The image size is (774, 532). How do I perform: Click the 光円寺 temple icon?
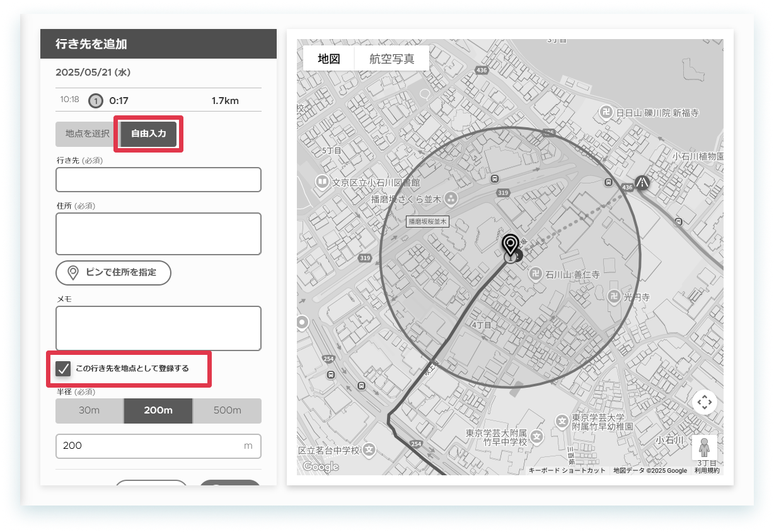pos(613,296)
